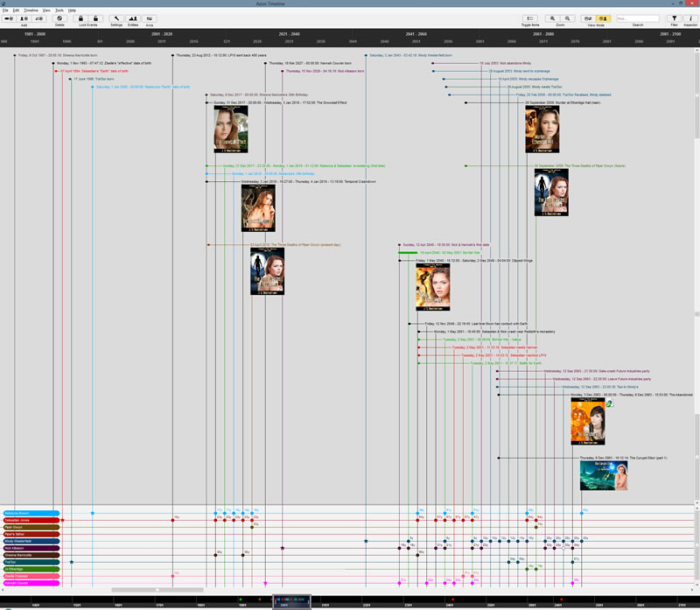Switch to the highlighted yellow View Mode button
Image resolution: width=700 pixels, height=610 pixels.
(x=603, y=18)
